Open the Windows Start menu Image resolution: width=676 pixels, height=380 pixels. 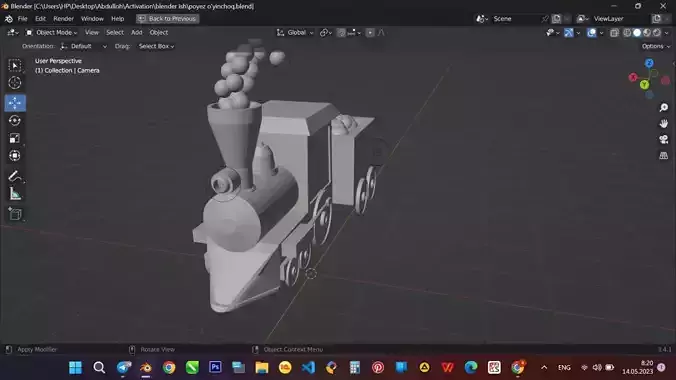click(x=75, y=367)
